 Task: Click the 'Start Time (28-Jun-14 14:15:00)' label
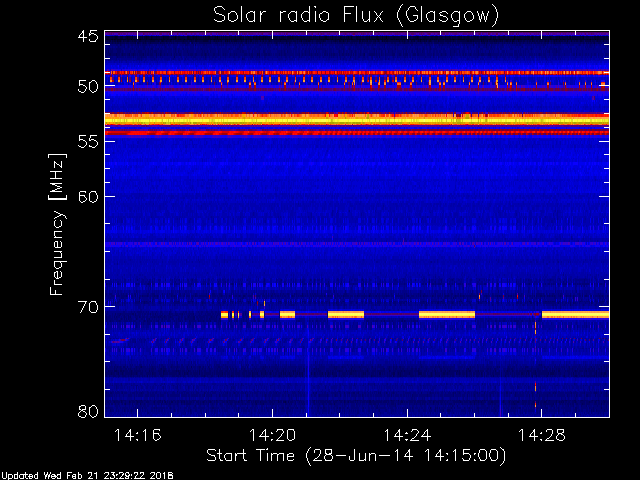356,456
